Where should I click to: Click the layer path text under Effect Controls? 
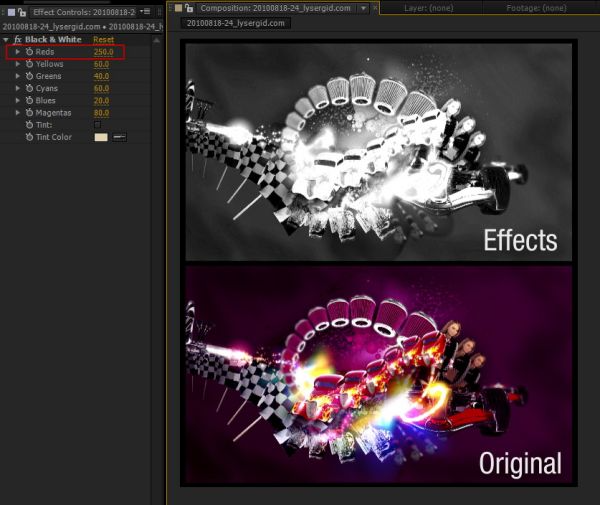tap(82, 27)
